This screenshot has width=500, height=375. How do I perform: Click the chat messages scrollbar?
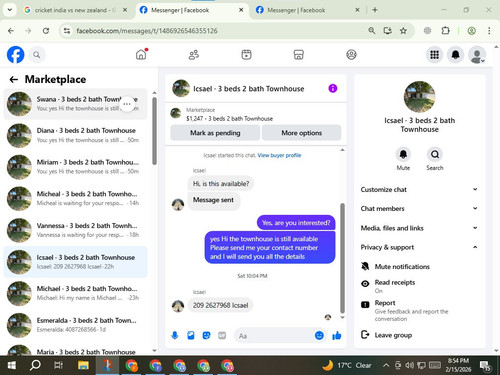pos(342,258)
